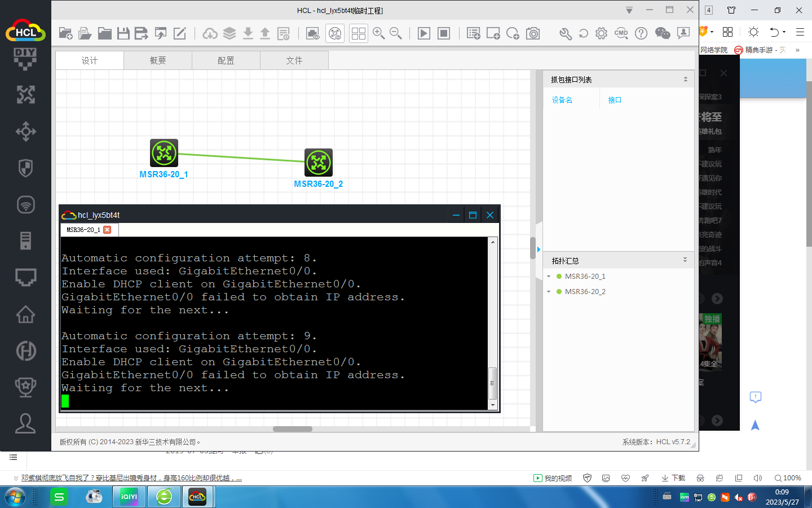This screenshot has height=508, width=812.
Task: Save the project with the floppy disk icon
Action: click(x=123, y=33)
